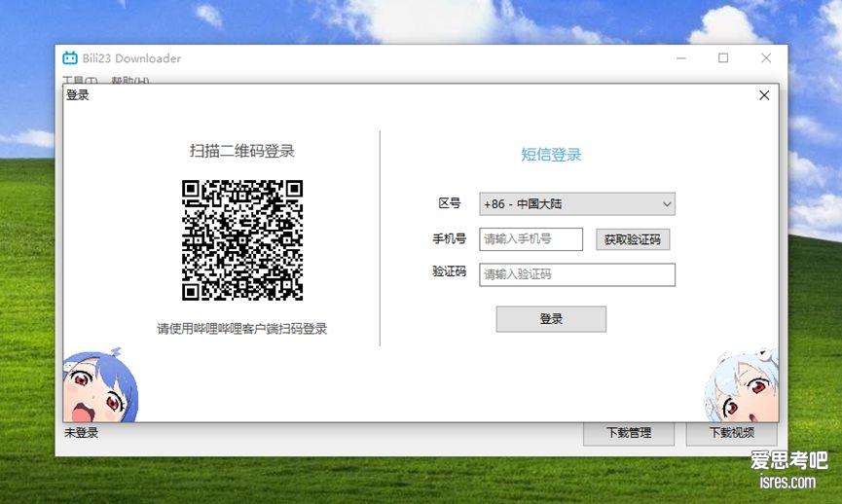842x504 pixels.
Task: Click the 请使用哔哩哔哩客户端扫码登录 hint text
Action: pos(242,329)
